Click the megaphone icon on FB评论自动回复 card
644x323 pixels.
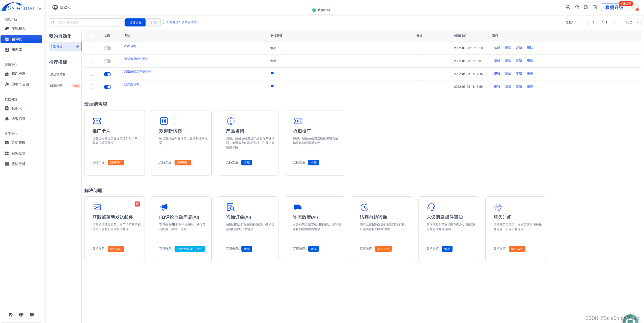point(164,207)
